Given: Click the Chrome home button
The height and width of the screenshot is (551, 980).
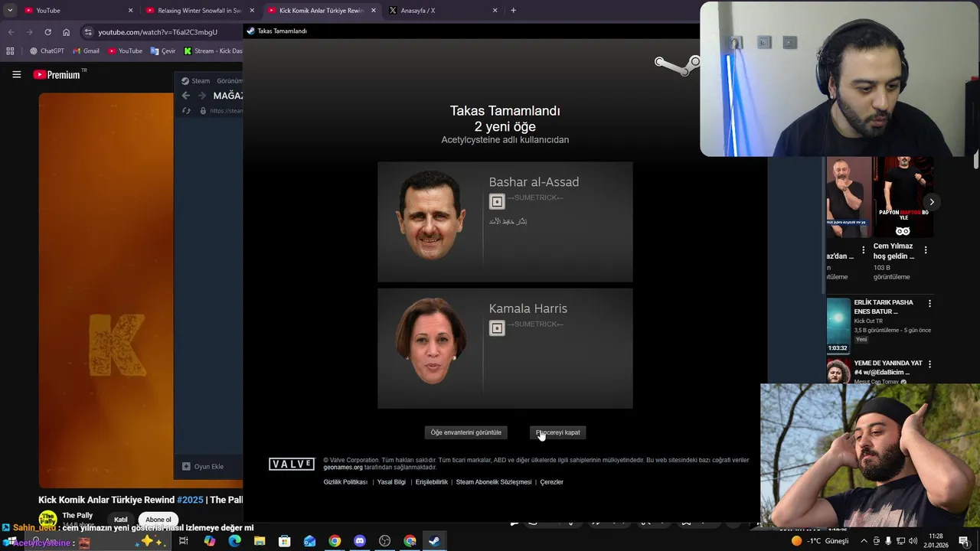Looking at the screenshot, I should click(x=66, y=32).
